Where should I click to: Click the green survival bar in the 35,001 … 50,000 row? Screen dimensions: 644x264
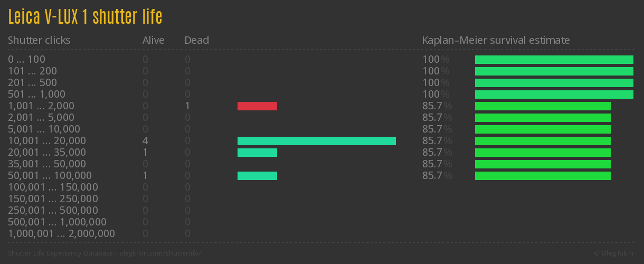coord(543,164)
